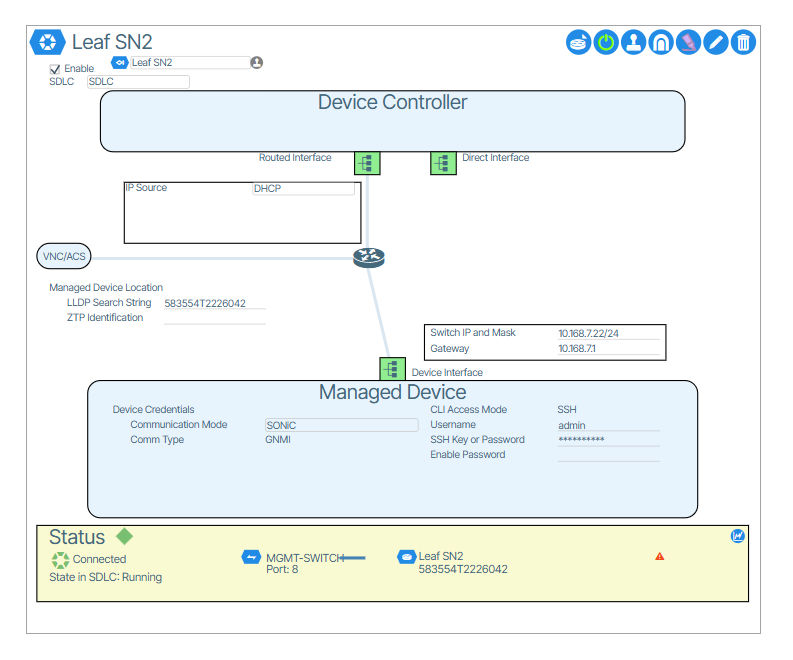Click the green power icon
The height and width of the screenshot is (660, 793).
606,42
